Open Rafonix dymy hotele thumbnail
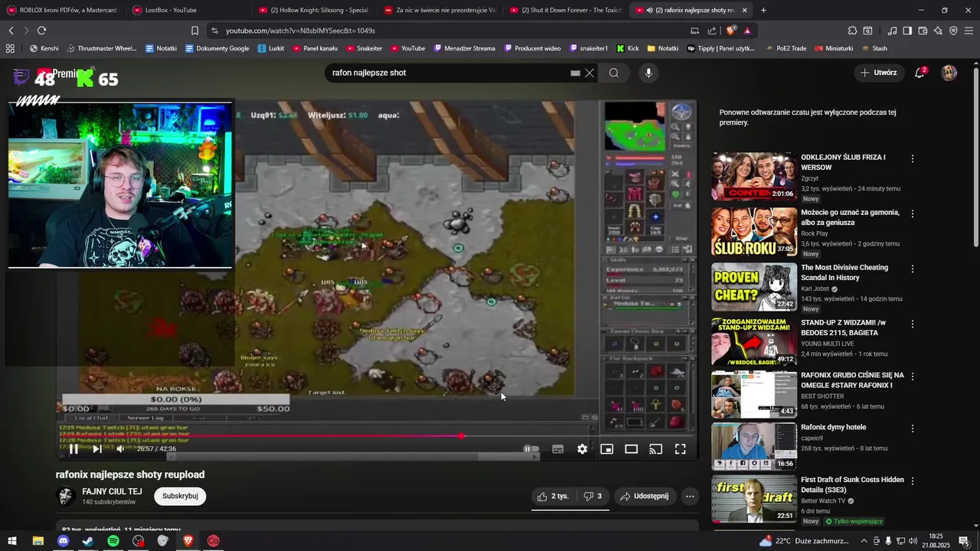This screenshot has height=551, width=980. pyautogui.click(x=754, y=446)
